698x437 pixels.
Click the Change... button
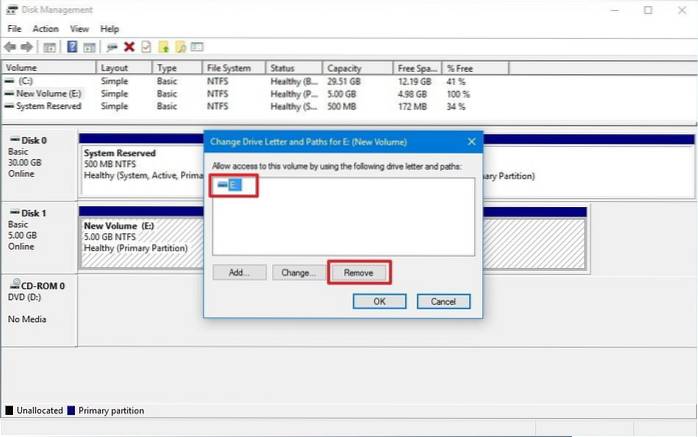(x=299, y=272)
